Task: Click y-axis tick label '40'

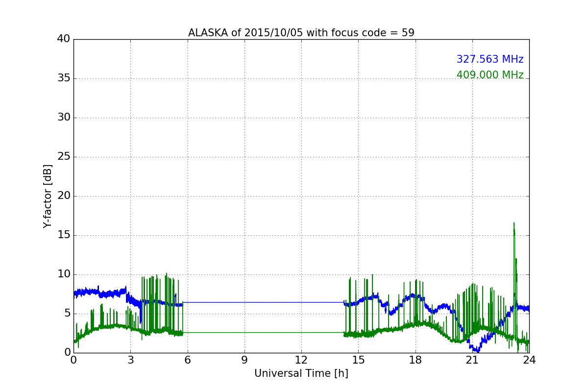Action: coord(64,39)
